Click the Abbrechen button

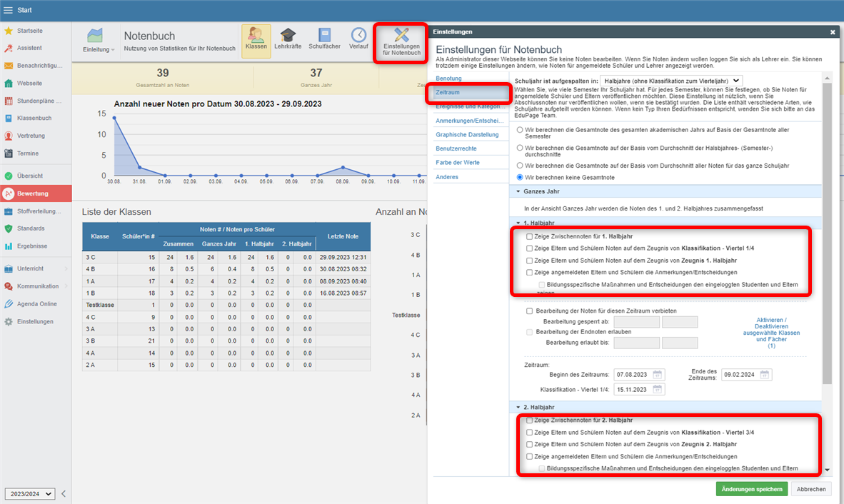(810, 489)
